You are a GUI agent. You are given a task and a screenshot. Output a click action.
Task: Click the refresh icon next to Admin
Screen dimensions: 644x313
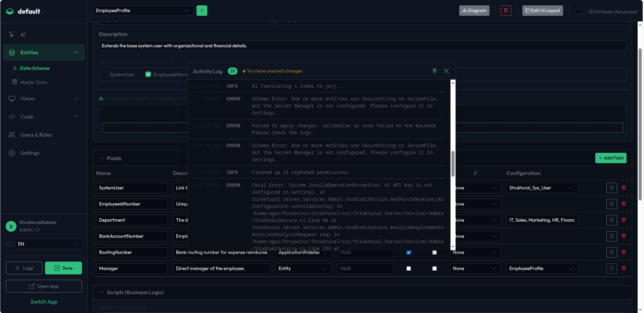click(x=38, y=230)
